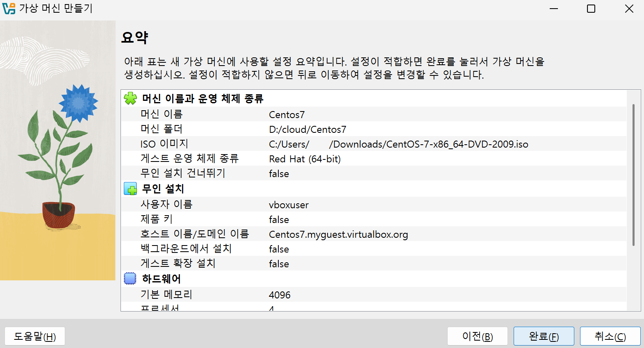The height and width of the screenshot is (348, 644).
Task: Click the flower illustration in the left panel
Action: click(58, 150)
